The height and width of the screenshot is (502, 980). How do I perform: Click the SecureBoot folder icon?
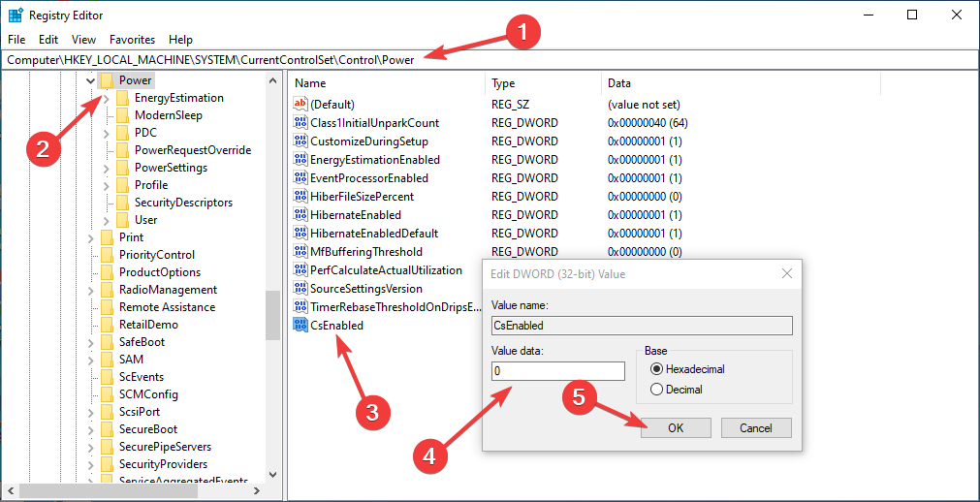click(x=107, y=429)
